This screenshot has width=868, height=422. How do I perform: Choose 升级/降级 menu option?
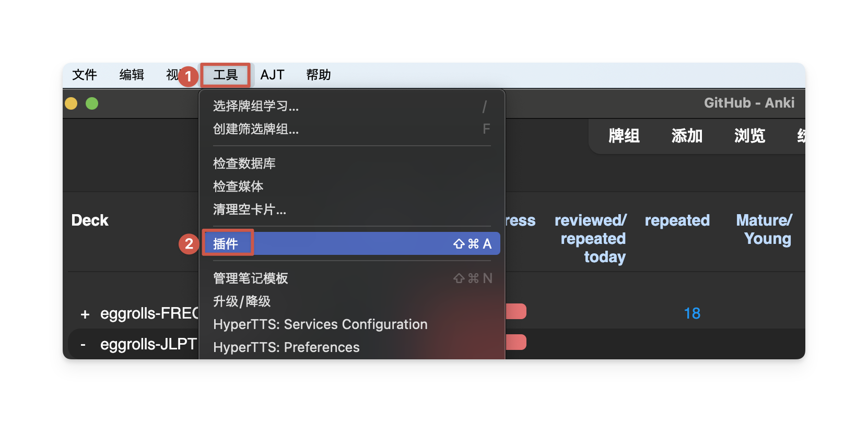[242, 301]
